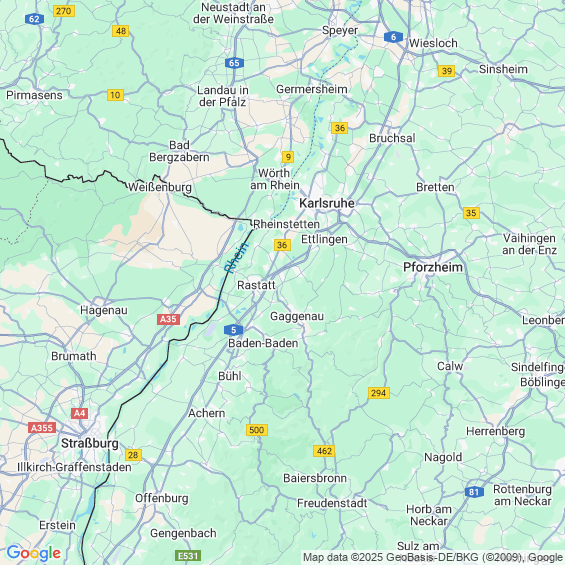Select the Freudenstadt town label
This screenshot has height=565, width=565.
tap(332, 503)
